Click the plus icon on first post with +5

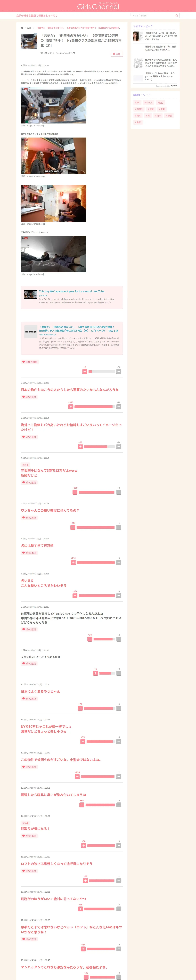(85, 371)
